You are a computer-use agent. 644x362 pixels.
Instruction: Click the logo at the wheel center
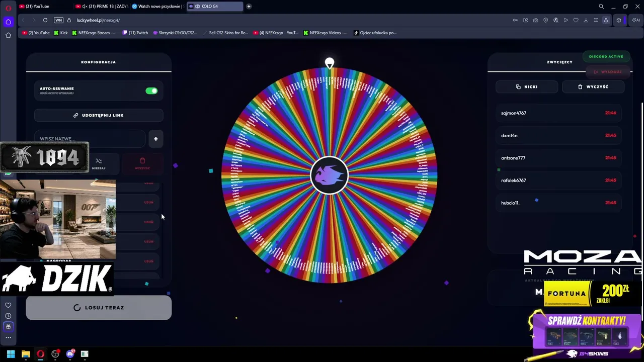[330, 175]
